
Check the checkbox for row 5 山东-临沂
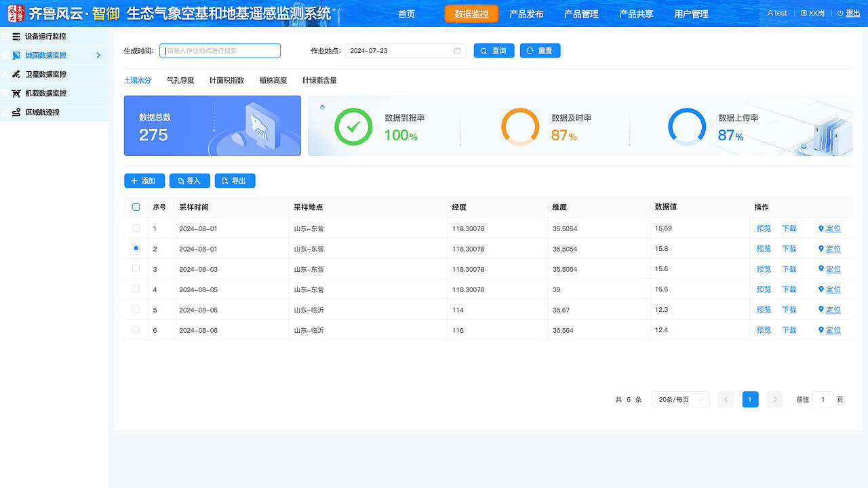point(135,310)
